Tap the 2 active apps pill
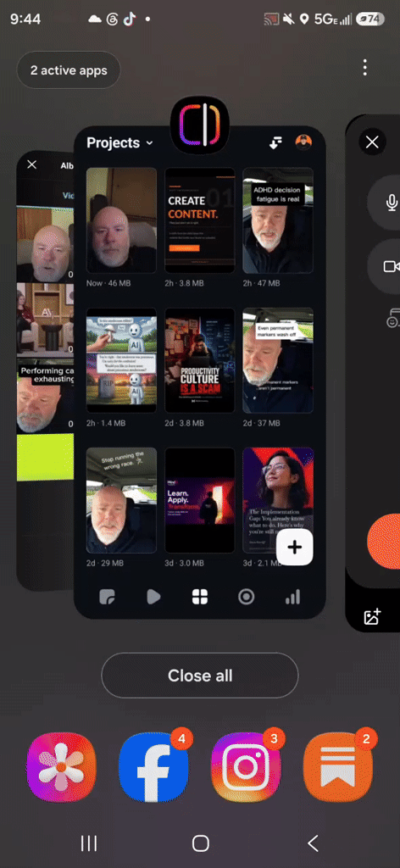400x868 pixels. point(69,70)
